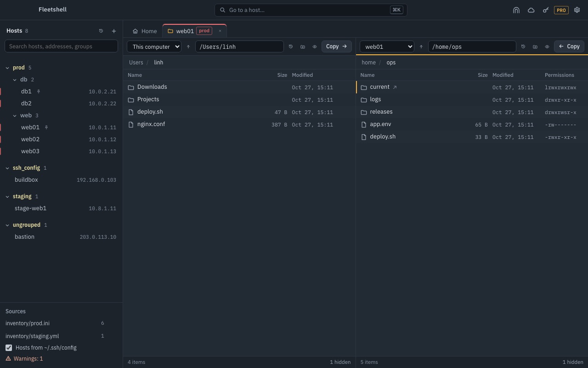Screen dimensions: 588x368
Task: Click the pin icon next to db1
Action: pyautogui.click(x=39, y=92)
